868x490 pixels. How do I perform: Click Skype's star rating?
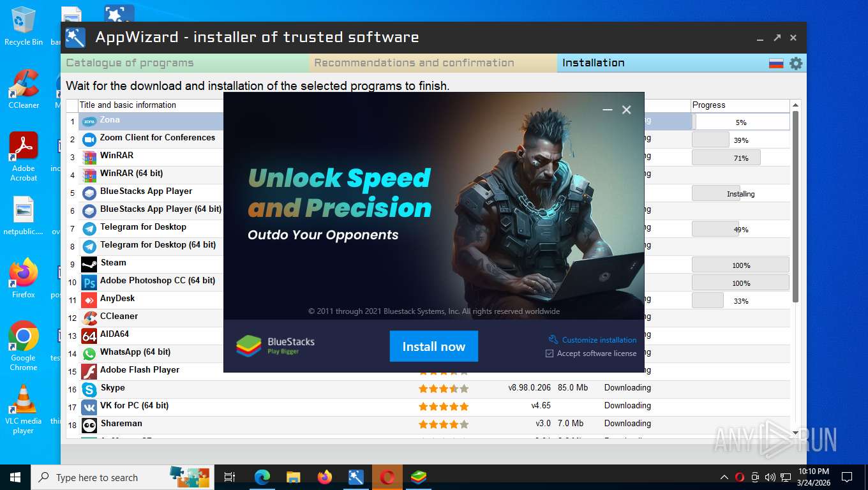pyautogui.click(x=444, y=389)
